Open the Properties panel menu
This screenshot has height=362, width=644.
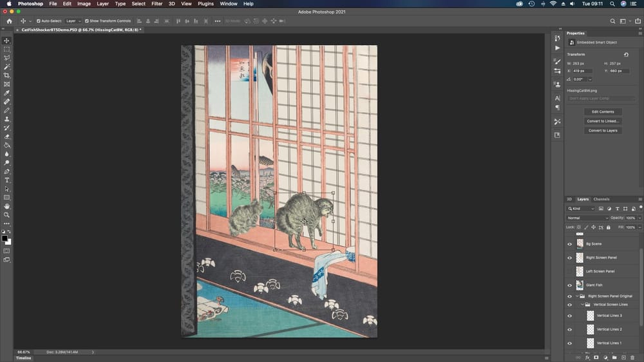[x=640, y=33]
